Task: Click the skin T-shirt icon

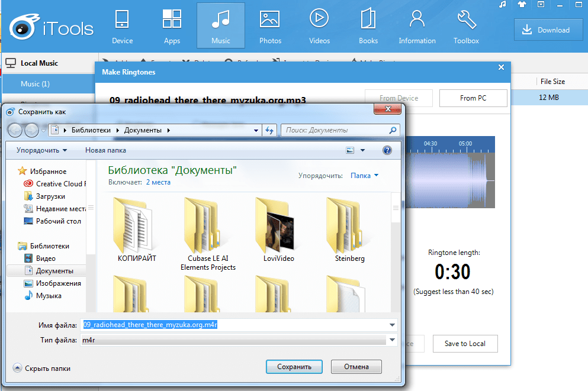Action: [522, 5]
